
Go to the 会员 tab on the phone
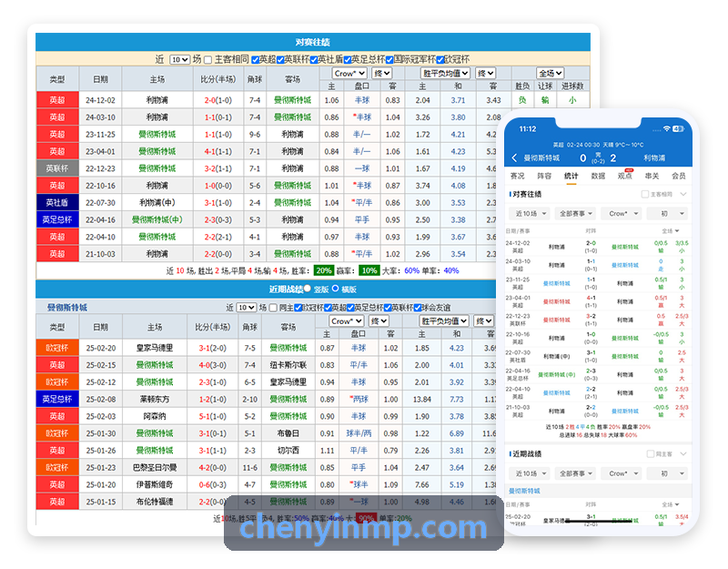[679, 176]
